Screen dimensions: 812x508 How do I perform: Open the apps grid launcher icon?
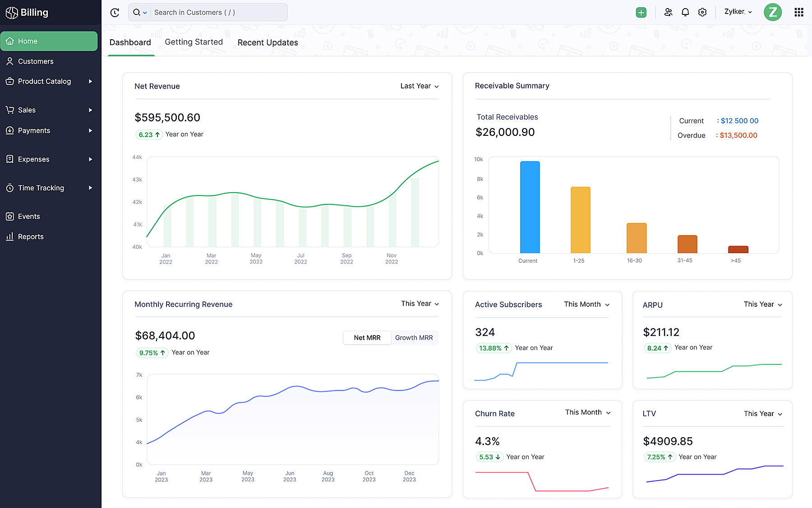tap(798, 13)
